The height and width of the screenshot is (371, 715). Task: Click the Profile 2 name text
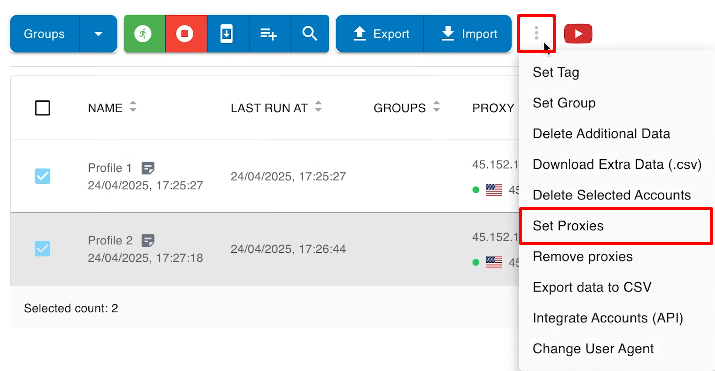tap(110, 241)
